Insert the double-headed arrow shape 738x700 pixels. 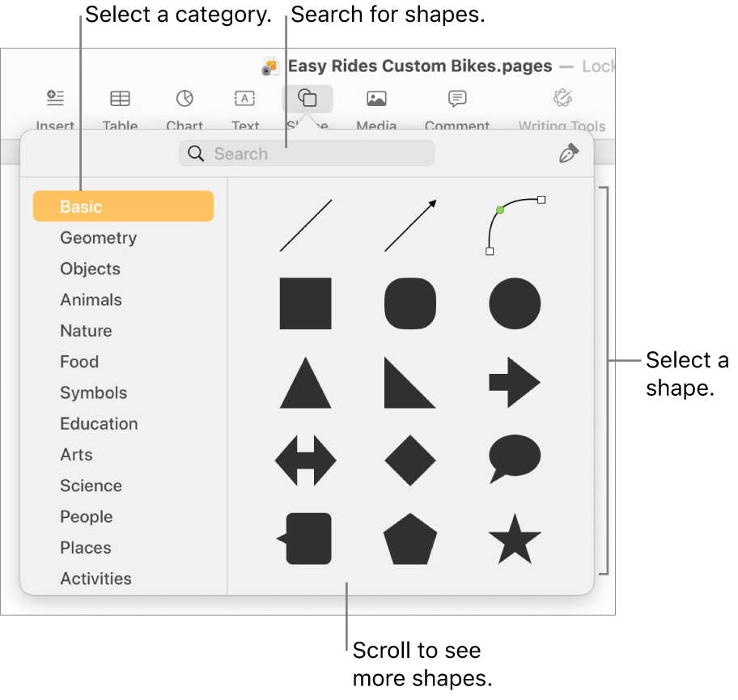tap(305, 460)
